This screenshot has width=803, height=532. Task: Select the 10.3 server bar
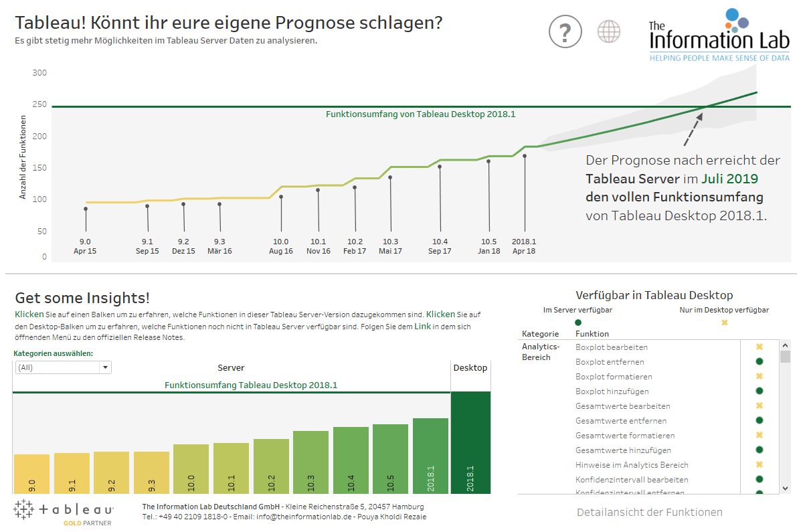(310, 462)
